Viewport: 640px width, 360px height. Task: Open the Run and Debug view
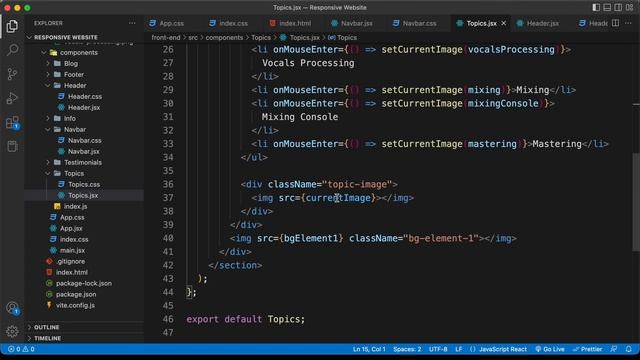pyautogui.click(x=12, y=98)
